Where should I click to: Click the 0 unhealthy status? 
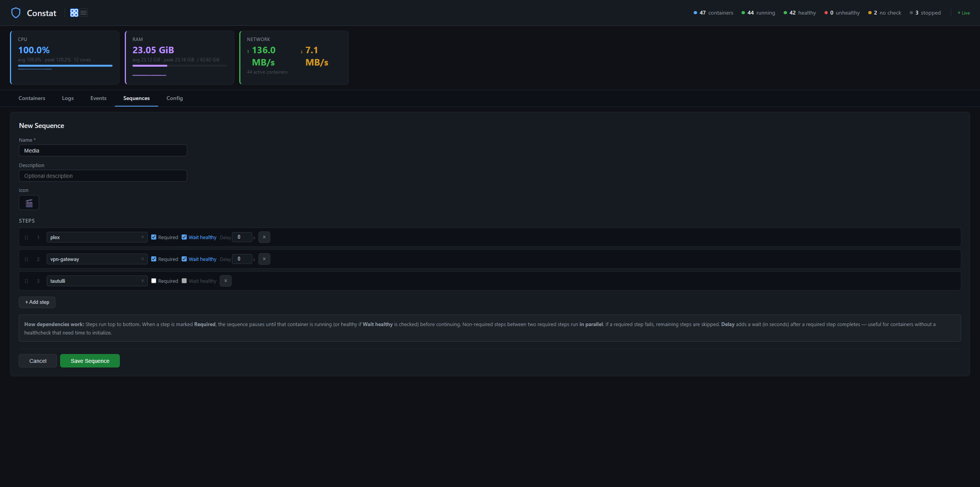click(842, 13)
